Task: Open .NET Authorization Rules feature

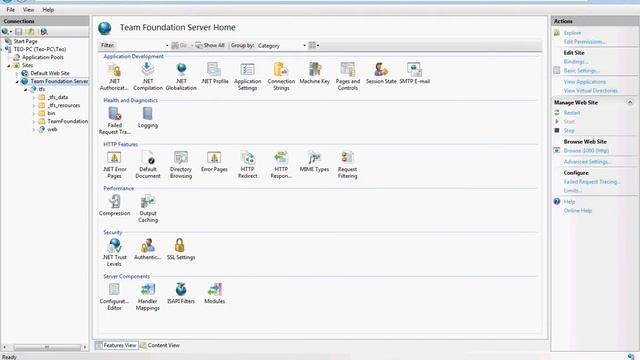Action: 114,76
